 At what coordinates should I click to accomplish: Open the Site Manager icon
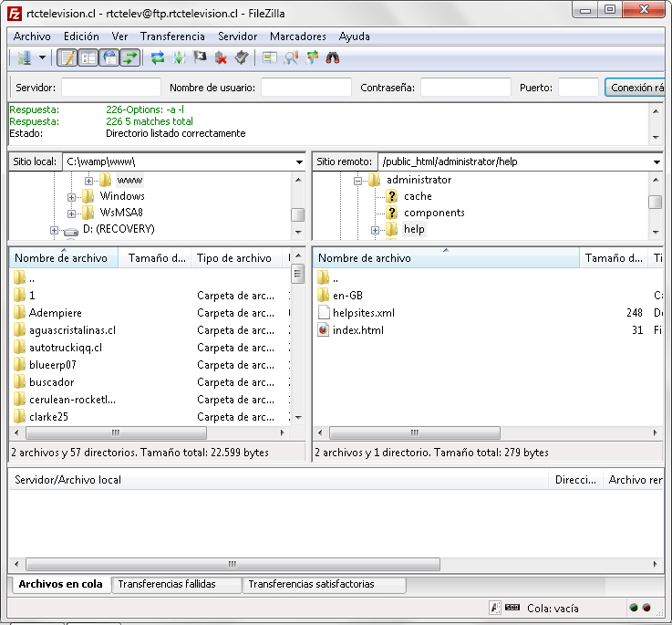[24, 57]
